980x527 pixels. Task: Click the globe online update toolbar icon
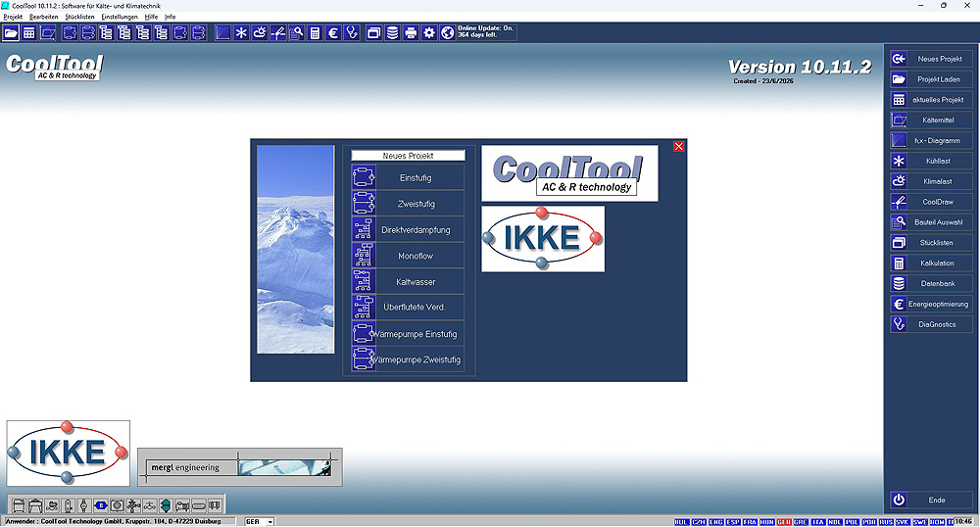click(x=448, y=33)
